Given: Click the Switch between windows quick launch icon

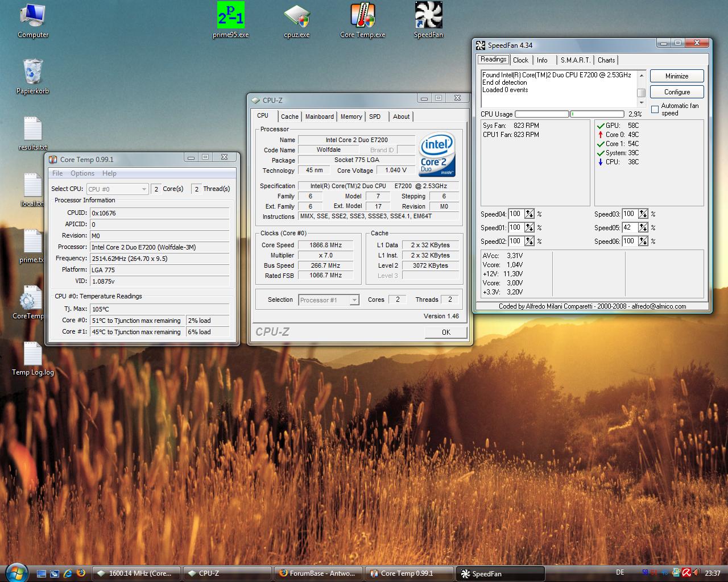Looking at the screenshot, I should (55, 573).
